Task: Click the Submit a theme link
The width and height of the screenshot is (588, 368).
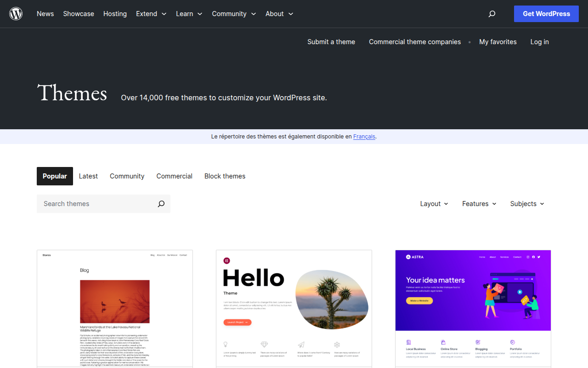Action: [331, 41]
